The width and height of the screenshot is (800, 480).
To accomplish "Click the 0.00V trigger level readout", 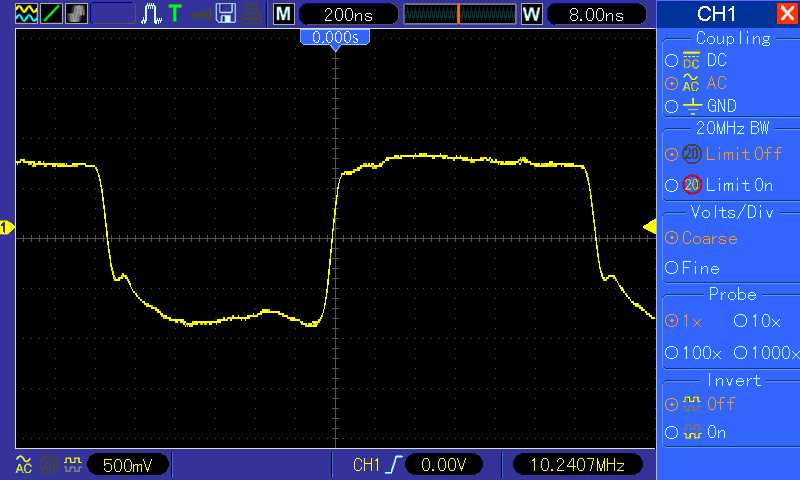I will click(x=443, y=465).
